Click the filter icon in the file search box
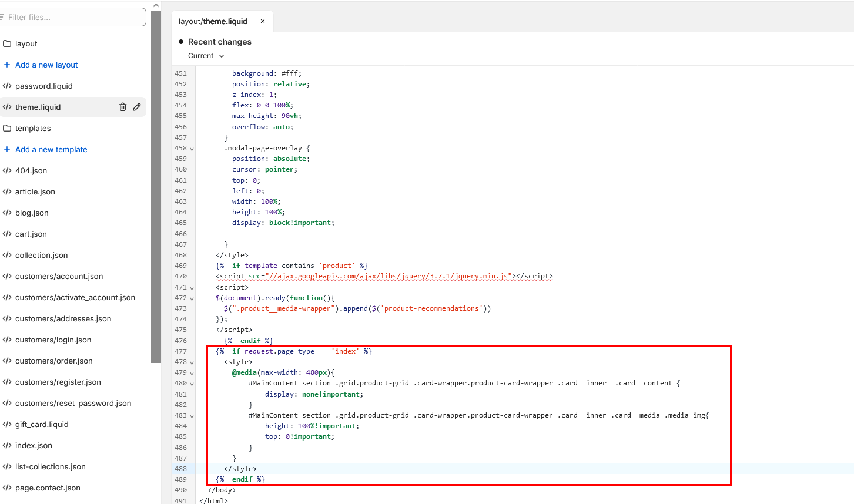Screen dimensions: 854x504 (2, 17)
